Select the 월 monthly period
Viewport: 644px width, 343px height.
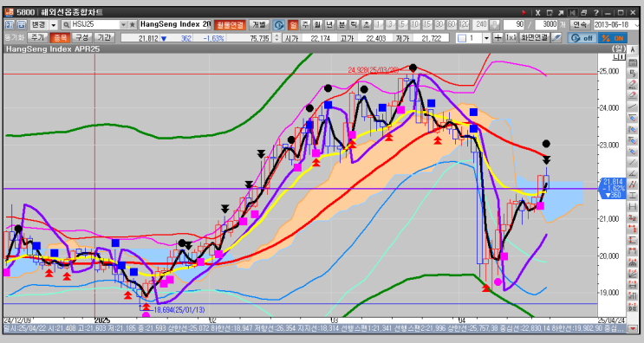[x=317, y=25]
